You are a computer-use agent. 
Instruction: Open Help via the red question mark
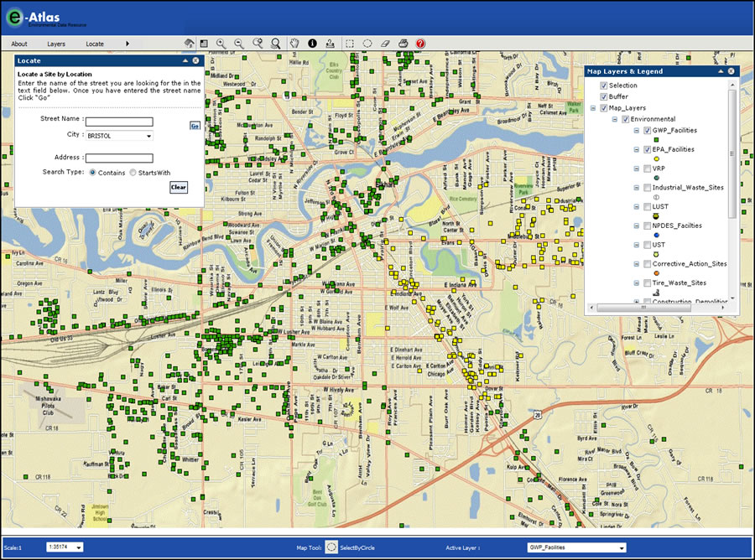click(420, 43)
